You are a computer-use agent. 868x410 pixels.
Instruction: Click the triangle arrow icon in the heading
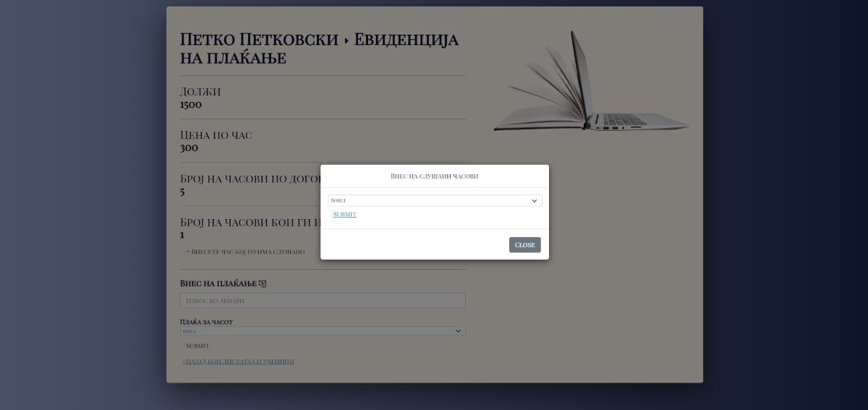tap(346, 41)
